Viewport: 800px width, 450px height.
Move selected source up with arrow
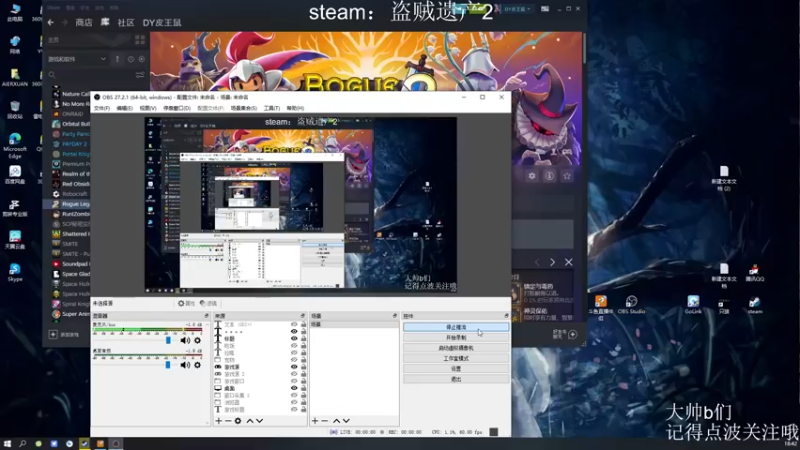(250, 421)
